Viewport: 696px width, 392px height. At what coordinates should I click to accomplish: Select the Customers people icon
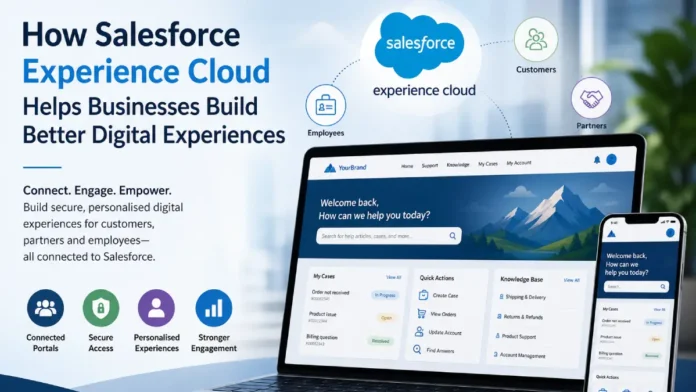coord(536,40)
